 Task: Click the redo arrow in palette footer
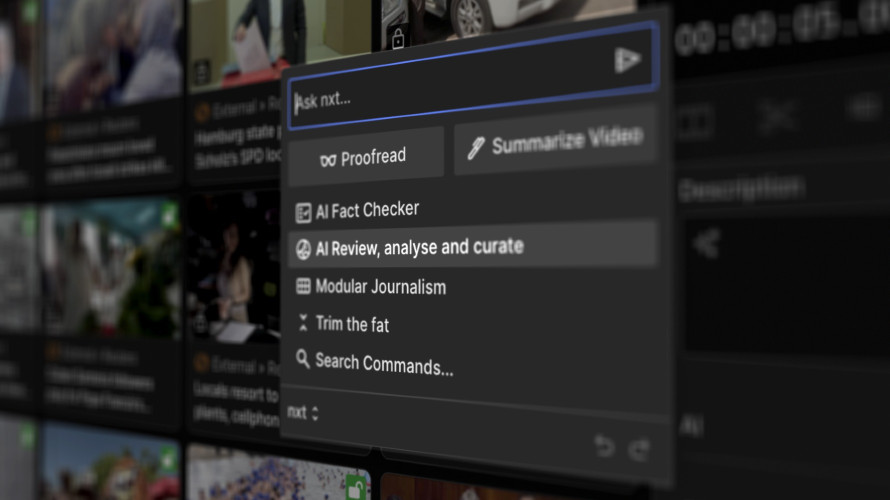click(x=639, y=449)
